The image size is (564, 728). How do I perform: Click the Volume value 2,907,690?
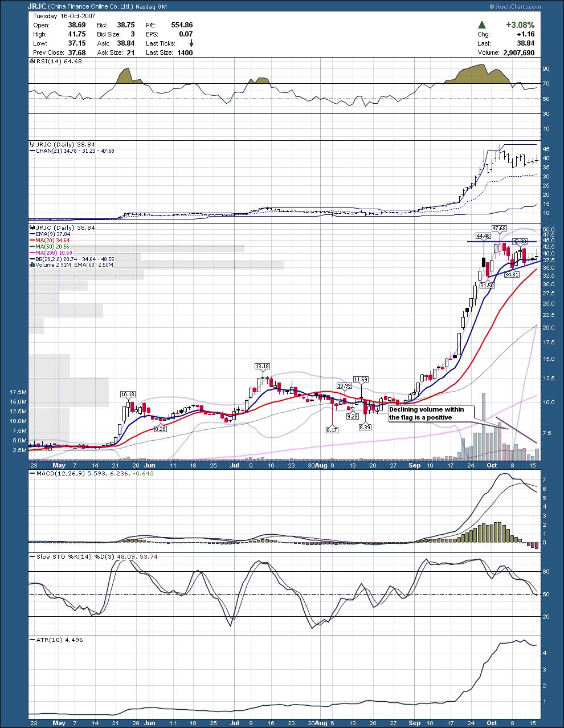tap(518, 52)
